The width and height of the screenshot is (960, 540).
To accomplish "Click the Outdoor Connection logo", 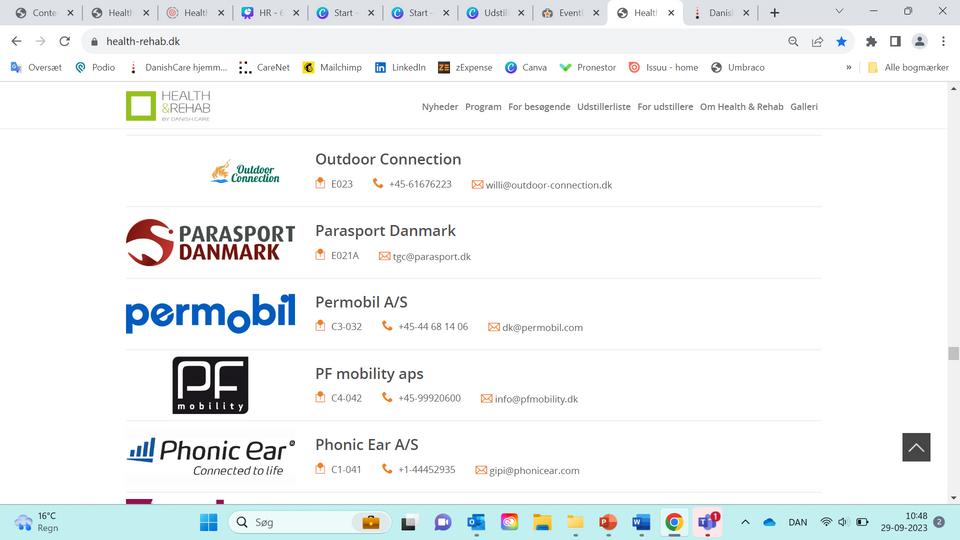I will click(245, 172).
